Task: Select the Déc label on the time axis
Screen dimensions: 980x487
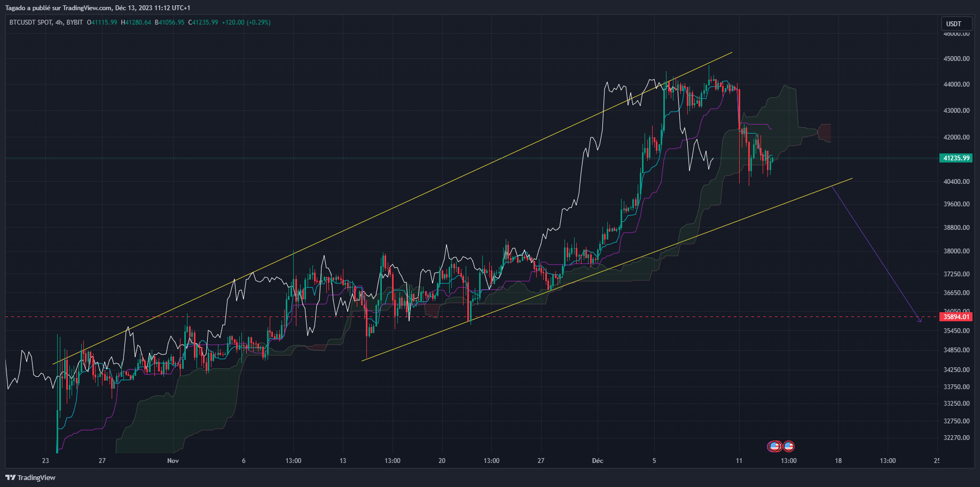Action: point(597,461)
